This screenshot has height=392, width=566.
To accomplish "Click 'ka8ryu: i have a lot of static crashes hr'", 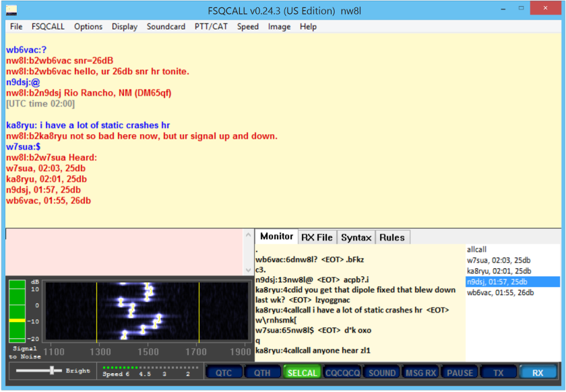I will coord(88,125).
